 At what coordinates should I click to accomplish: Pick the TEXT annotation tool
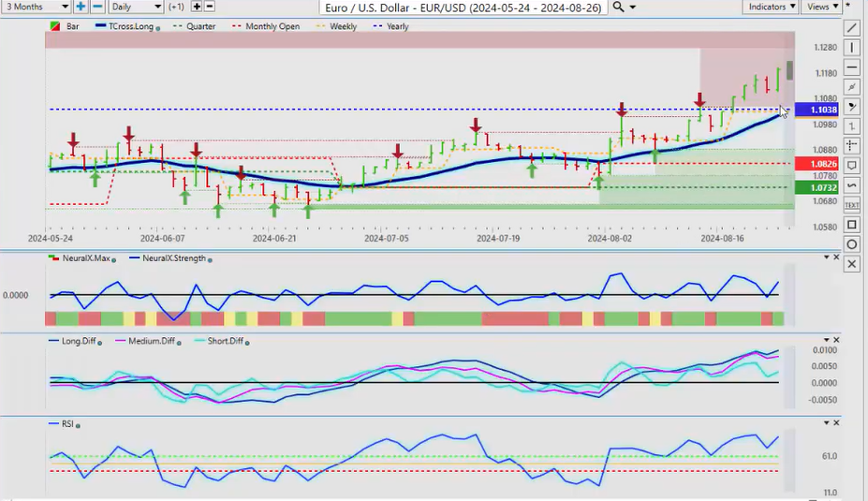pyautogui.click(x=852, y=204)
